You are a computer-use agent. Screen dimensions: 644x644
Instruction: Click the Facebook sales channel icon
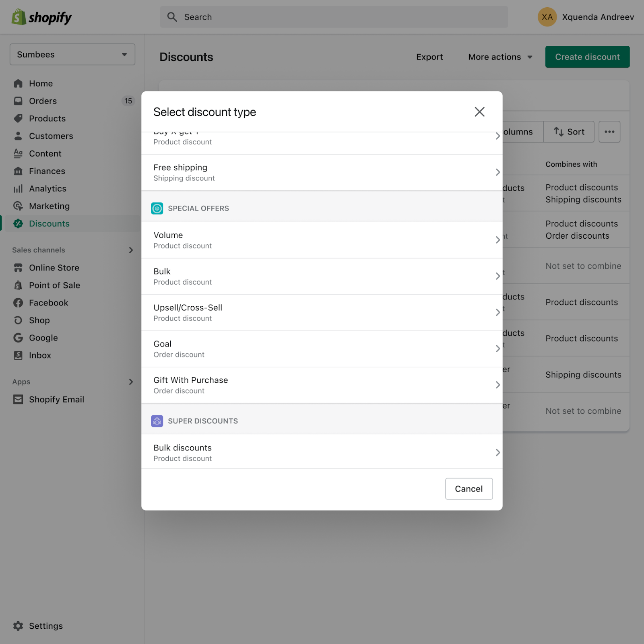[18, 302]
